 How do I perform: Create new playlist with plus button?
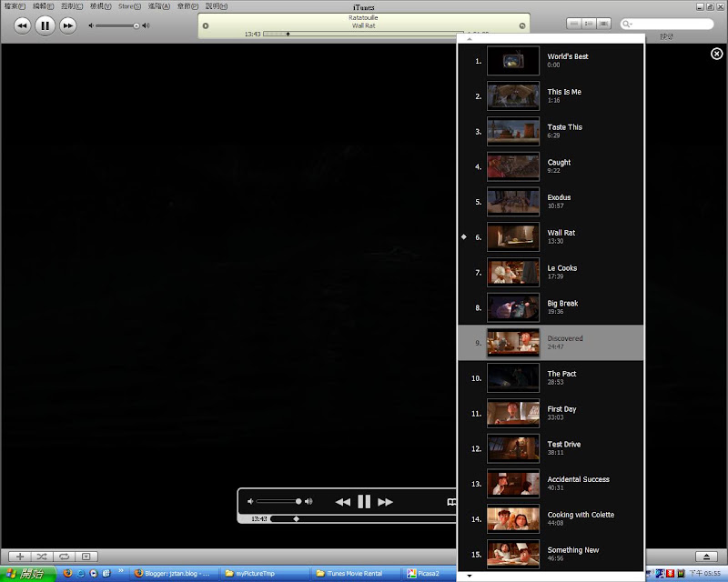[20, 556]
